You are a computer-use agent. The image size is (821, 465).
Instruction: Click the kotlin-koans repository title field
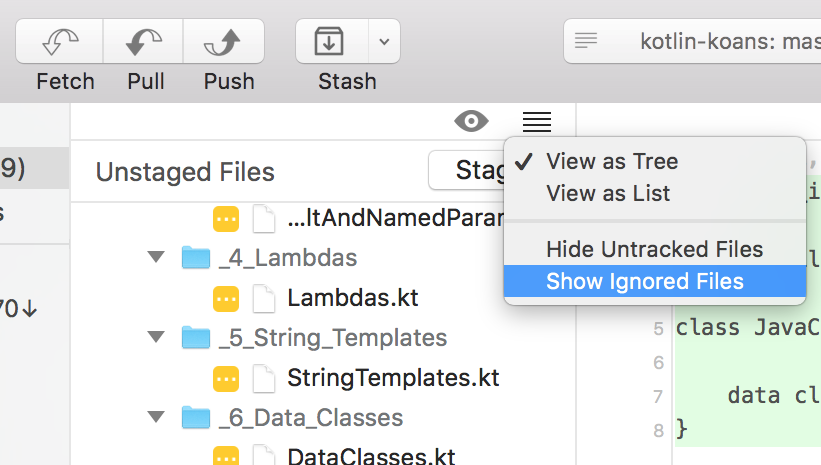click(x=692, y=41)
